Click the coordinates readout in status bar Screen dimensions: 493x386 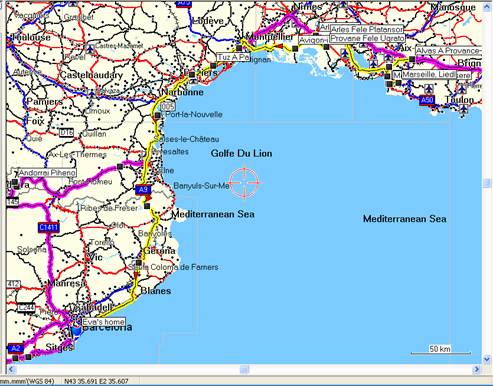96,381
